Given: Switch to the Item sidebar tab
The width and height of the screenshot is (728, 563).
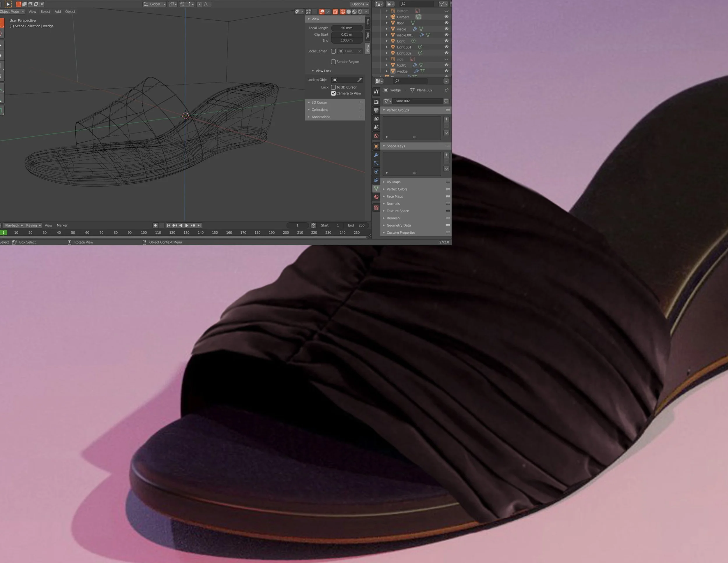Looking at the screenshot, I should (368, 23).
